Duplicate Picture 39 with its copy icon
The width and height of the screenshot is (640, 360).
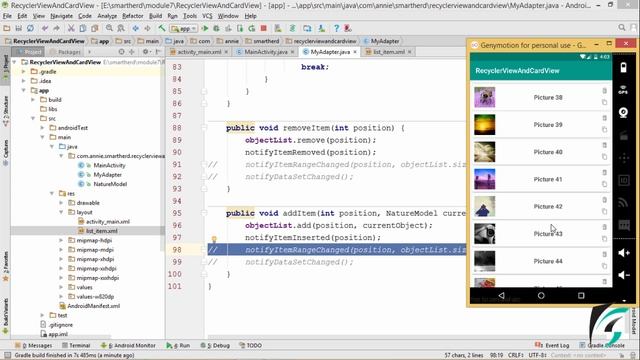(604, 130)
